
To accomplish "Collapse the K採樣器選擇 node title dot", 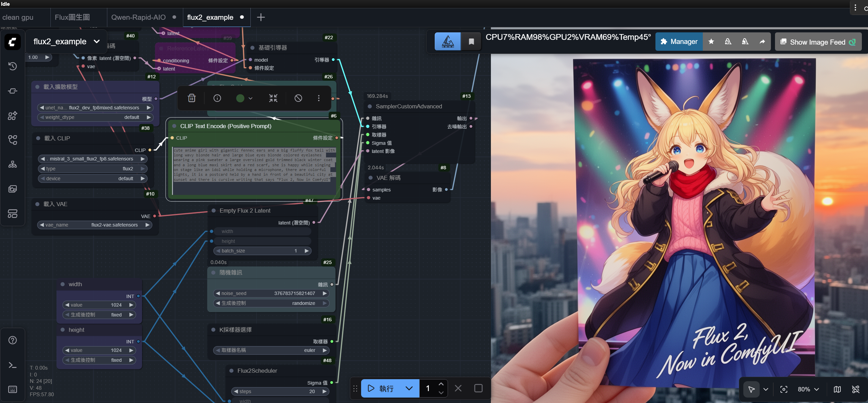I will [213, 330].
